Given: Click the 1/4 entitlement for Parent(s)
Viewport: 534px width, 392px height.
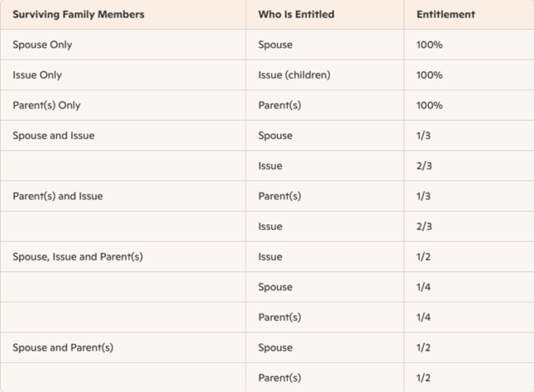Looking at the screenshot, I should tap(423, 317).
